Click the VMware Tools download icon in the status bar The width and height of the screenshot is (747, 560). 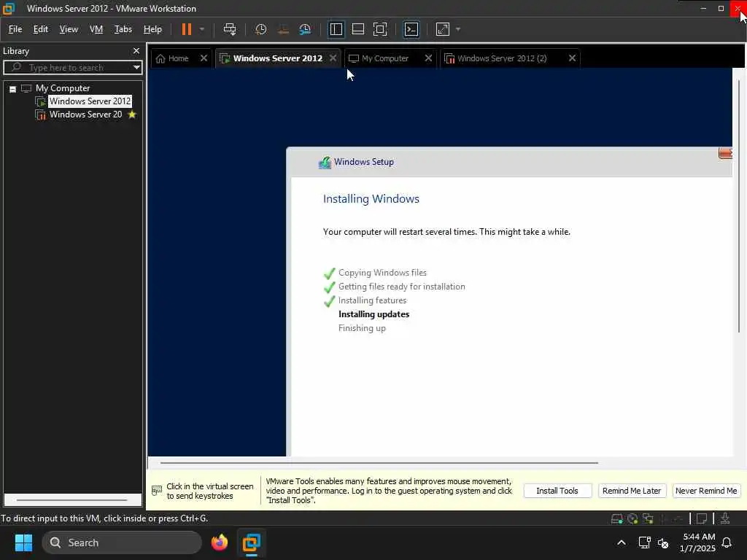tap(725, 519)
